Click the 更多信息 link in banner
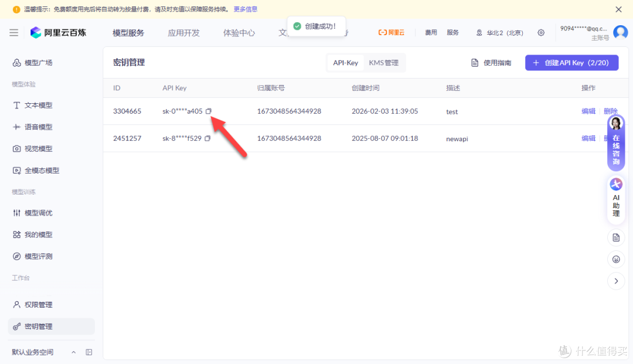Screen dimensions: 633x364 coord(246,9)
